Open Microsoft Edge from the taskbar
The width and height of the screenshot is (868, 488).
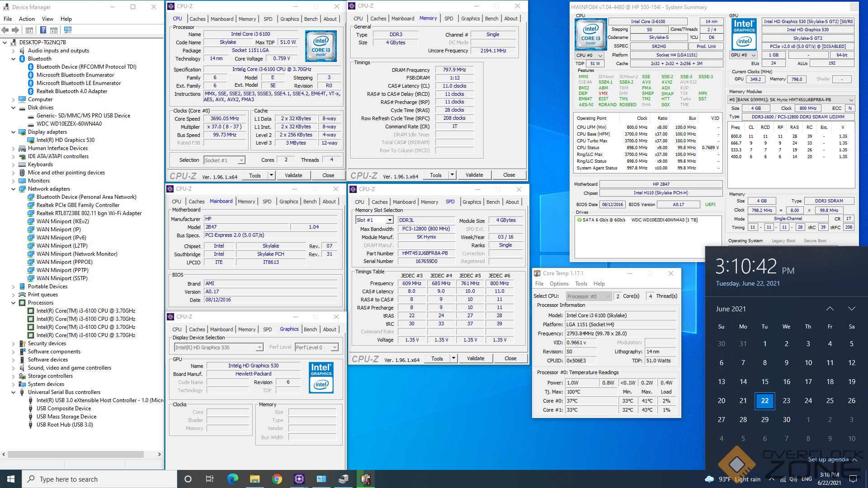click(x=232, y=479)
